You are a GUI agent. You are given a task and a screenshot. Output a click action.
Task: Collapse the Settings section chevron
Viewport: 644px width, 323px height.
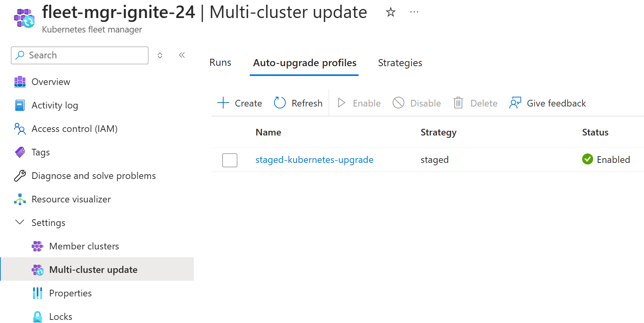tap(20, 222)
